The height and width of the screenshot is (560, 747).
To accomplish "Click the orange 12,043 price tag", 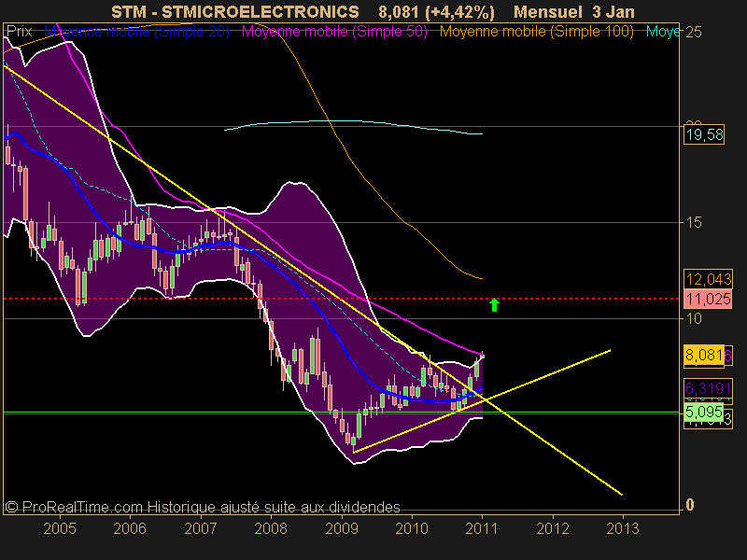I will (x=708, y=279).
